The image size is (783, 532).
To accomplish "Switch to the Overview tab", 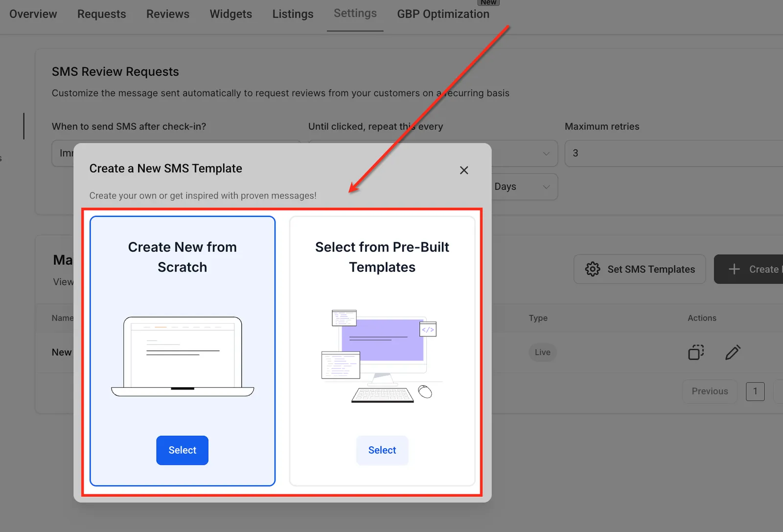I will pyautogui.click(x=33, y=14).
